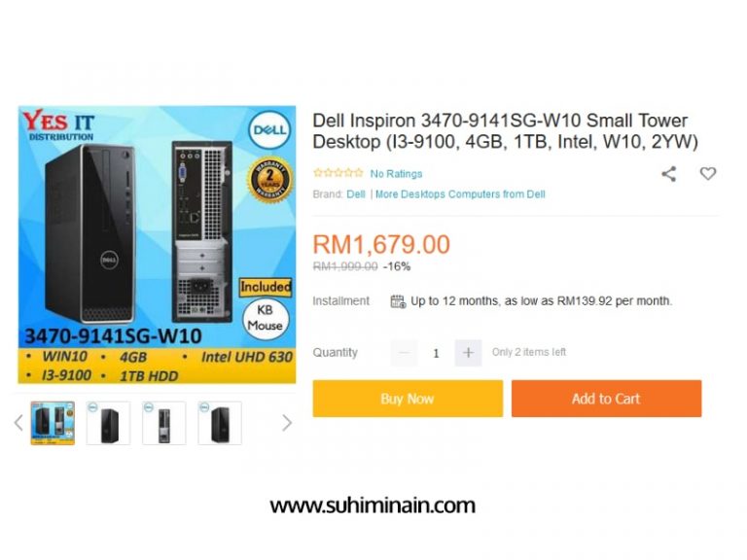Open the Dell brand link
747x560 pixels.
point(356,194)
